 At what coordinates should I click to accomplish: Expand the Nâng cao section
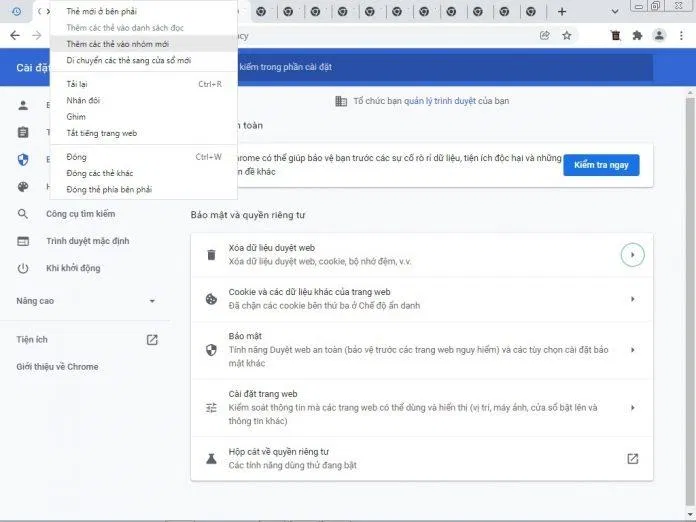85,301
